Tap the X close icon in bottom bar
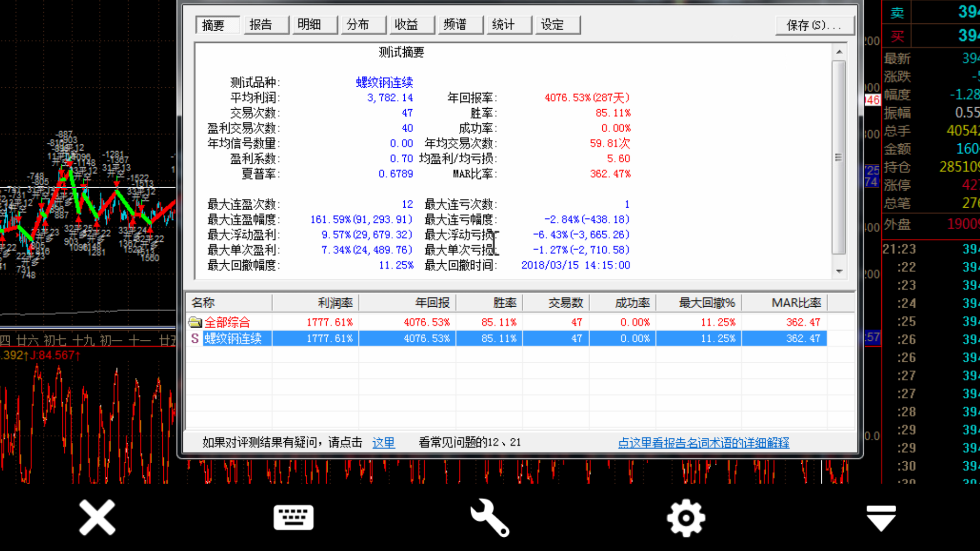This screenshot has height=551, width=980. [97, 518]
